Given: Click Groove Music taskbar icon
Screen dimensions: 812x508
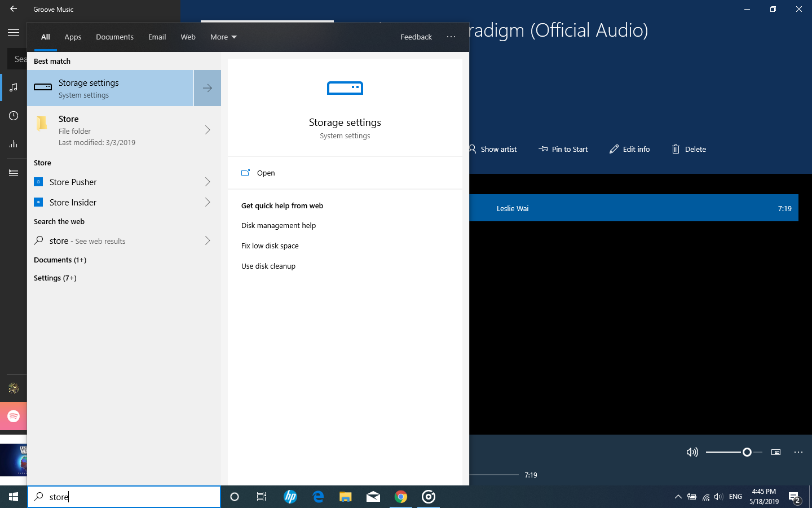Looking at the screenshot, I should (429, 497).
